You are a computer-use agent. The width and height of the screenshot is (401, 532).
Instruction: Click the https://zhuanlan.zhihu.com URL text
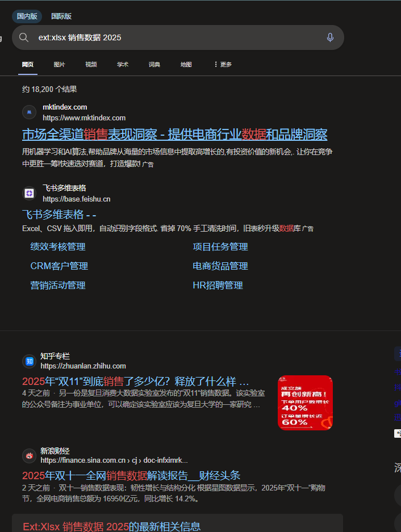[83, 366]
